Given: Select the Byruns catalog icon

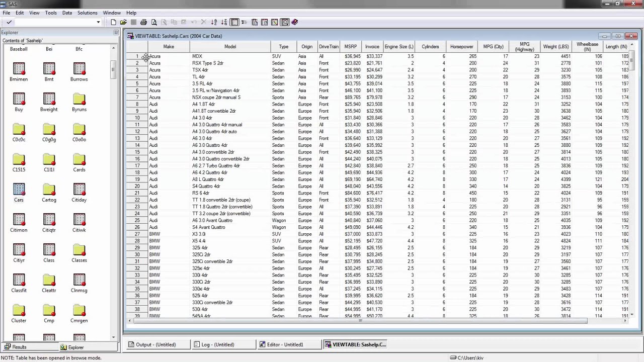Looking at the screenshot, I should pyautogui.click(x=79, y=99).
